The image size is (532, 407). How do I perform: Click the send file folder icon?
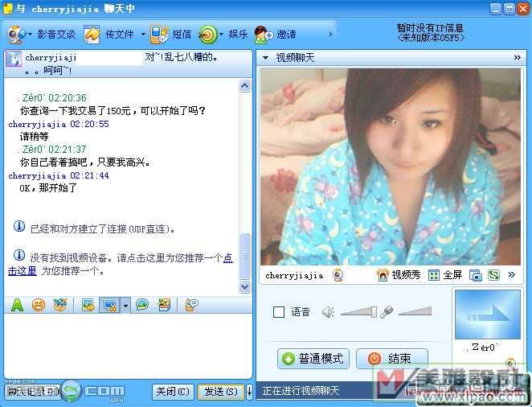92,35
